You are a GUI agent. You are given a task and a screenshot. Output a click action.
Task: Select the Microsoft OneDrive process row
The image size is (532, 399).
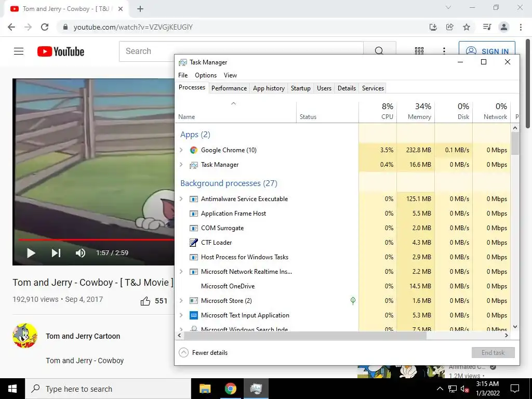343,286
